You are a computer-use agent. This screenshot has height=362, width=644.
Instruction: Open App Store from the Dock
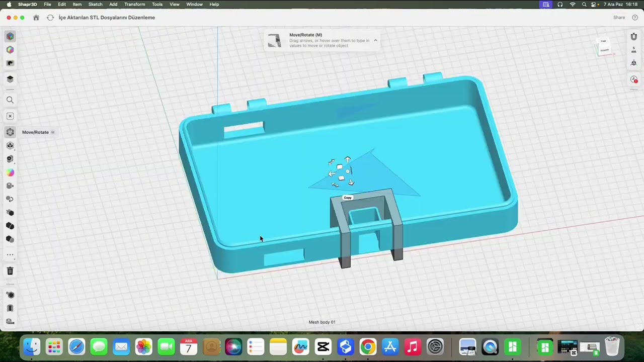coord(390,347)
